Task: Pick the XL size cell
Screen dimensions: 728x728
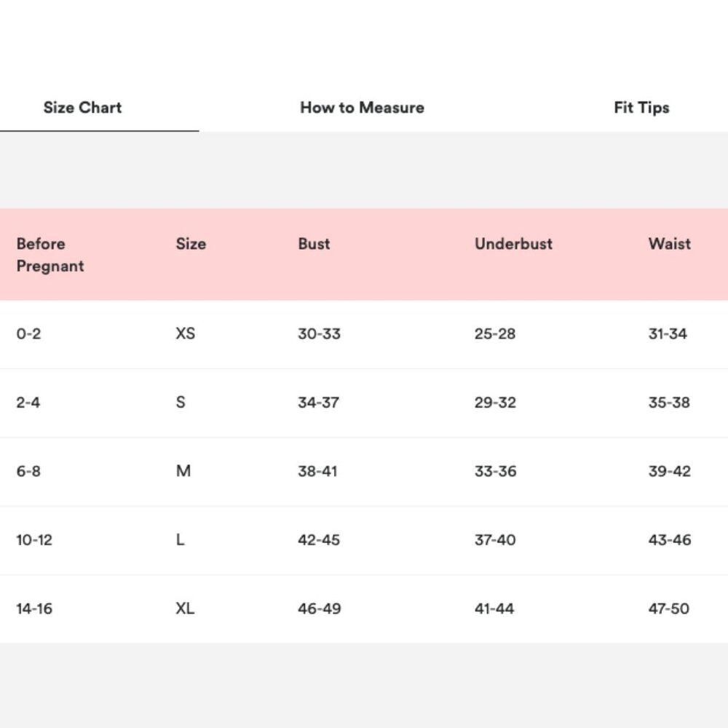Action: coord(185,609)
